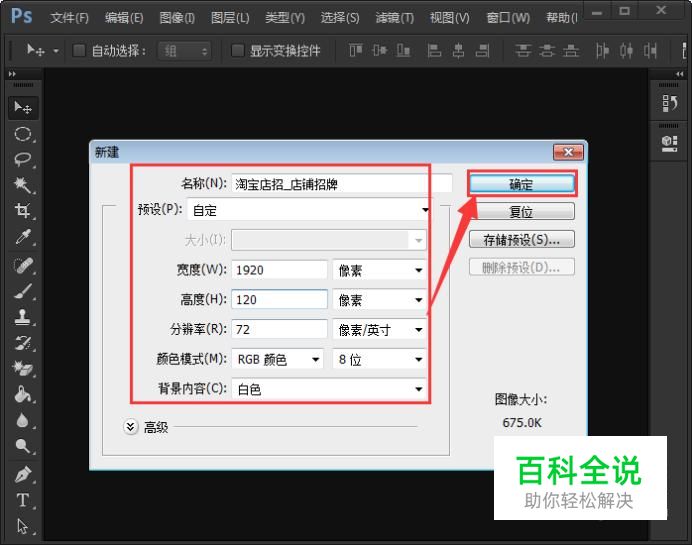
Task: Open the 选择(S) menu
Action: pyautogui.click(x=340, y=18)
